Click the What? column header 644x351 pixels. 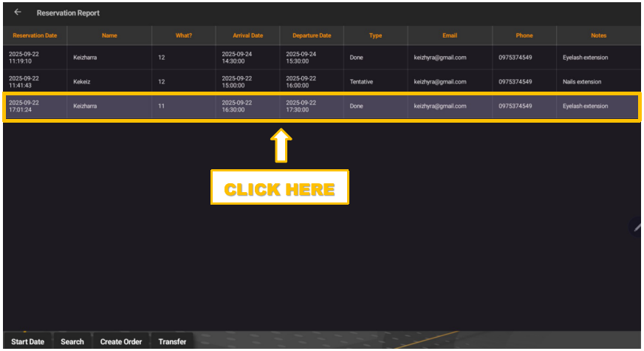coord(183,35)
